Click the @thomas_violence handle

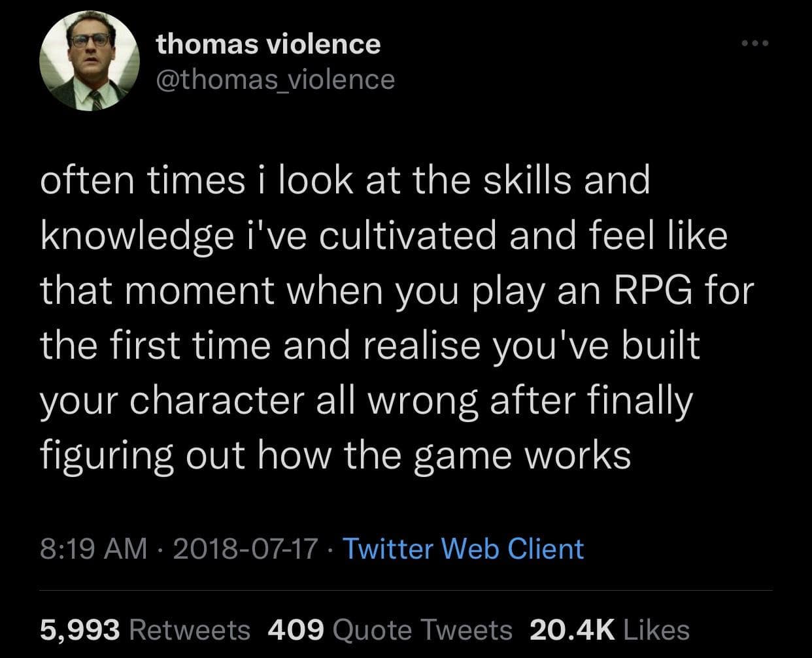(x=275, y=79)
